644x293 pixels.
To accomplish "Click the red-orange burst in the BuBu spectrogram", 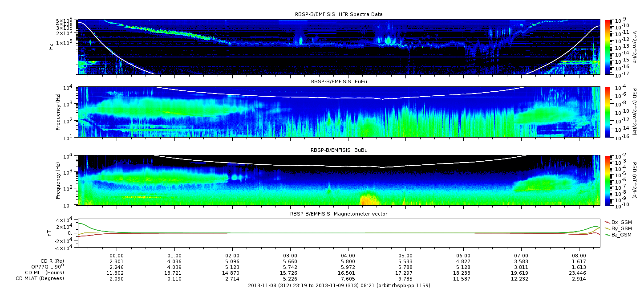I will point(366,199).
